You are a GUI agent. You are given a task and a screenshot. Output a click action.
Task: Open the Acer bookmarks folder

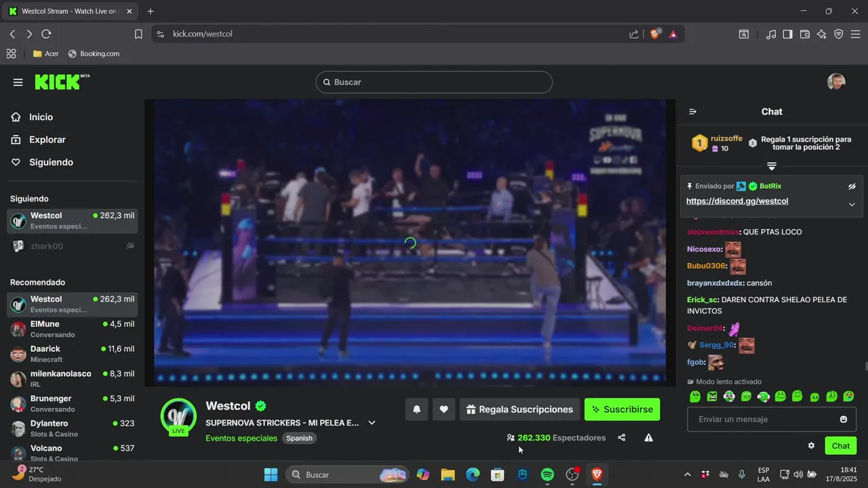tap(46, 54)
